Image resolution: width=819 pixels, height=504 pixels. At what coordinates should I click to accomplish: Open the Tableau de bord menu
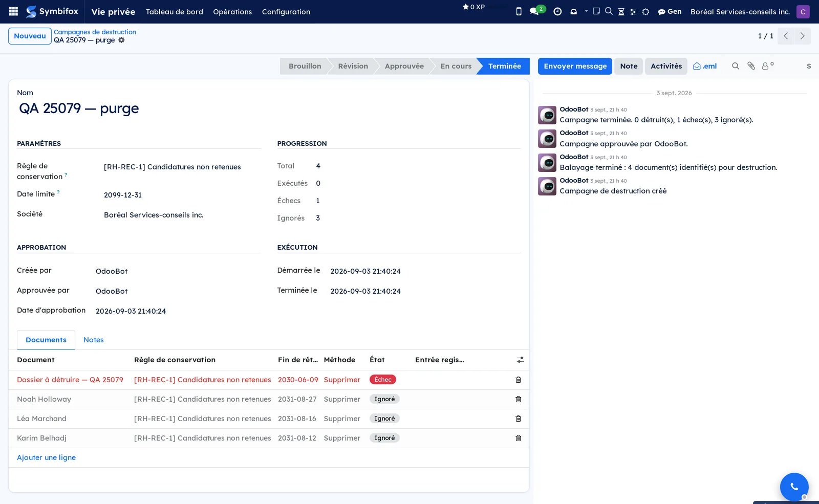[175, 11]
